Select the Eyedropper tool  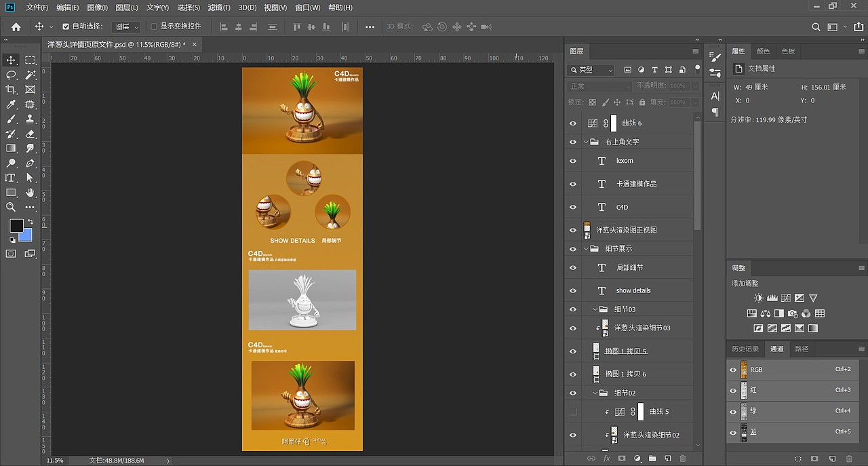click(11, 104)
